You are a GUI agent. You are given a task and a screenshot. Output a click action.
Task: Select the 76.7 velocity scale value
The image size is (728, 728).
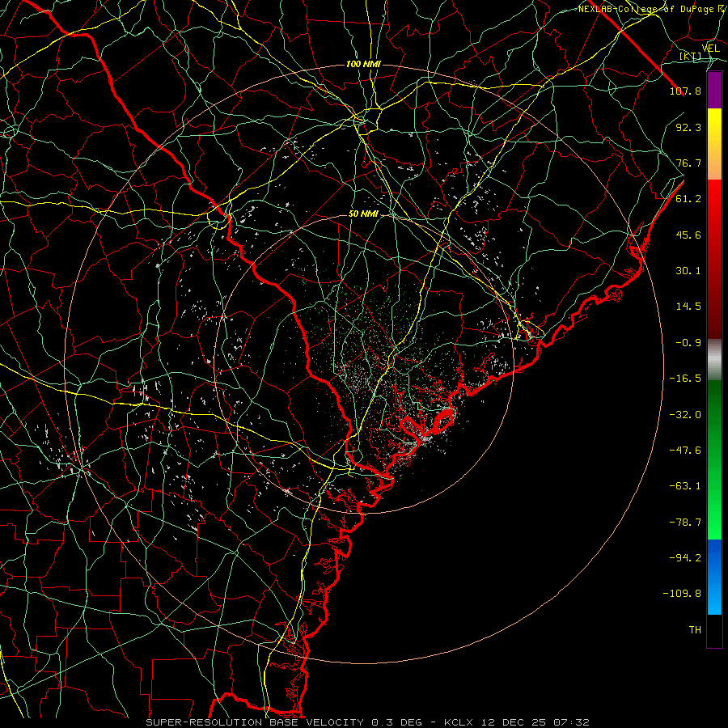pos(688,163)
